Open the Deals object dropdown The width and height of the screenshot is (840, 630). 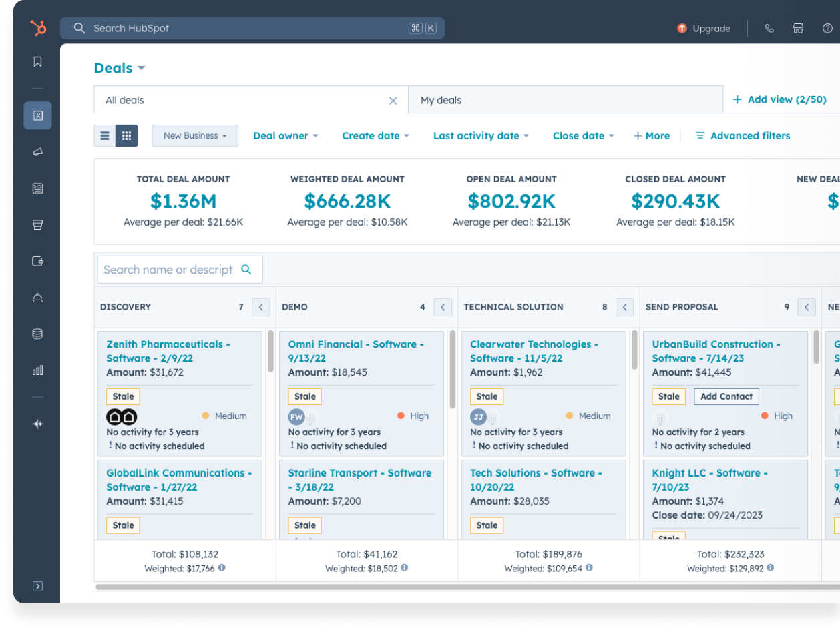click(120, 68)
